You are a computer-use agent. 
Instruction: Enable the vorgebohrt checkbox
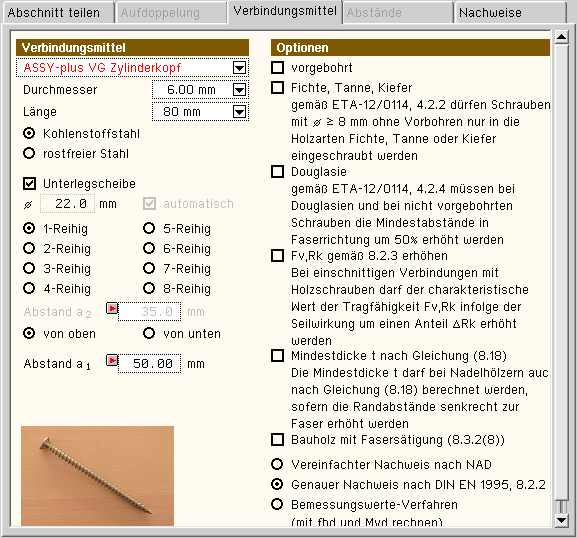coord(277,68)
